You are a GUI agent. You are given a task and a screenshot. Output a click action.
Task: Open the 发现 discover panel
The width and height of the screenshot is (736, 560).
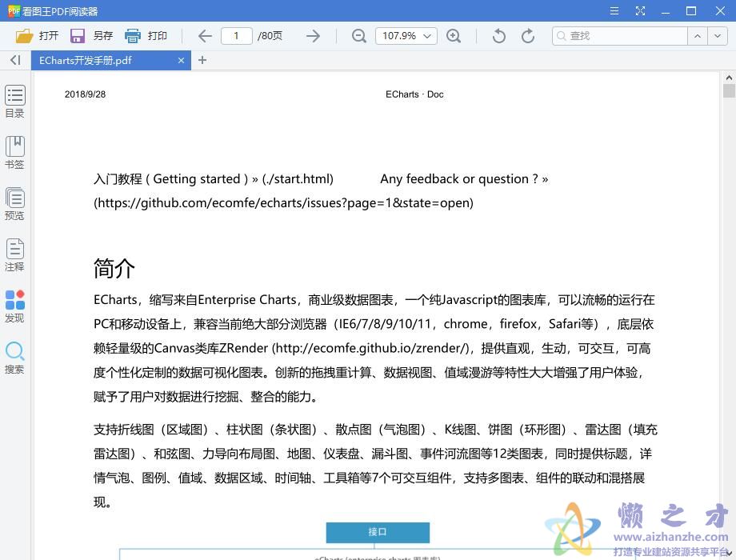coord(15,306)
